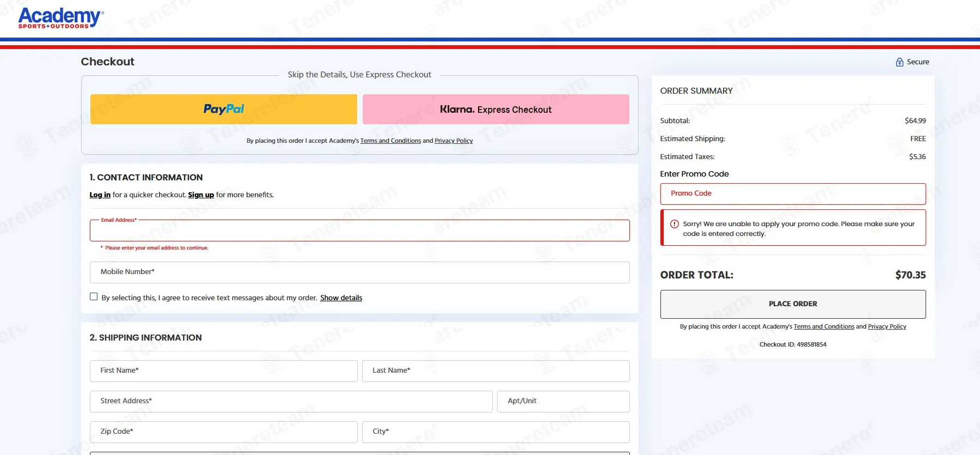Click the Place Order button
The image size is (980, 455).
coord(793,304)
